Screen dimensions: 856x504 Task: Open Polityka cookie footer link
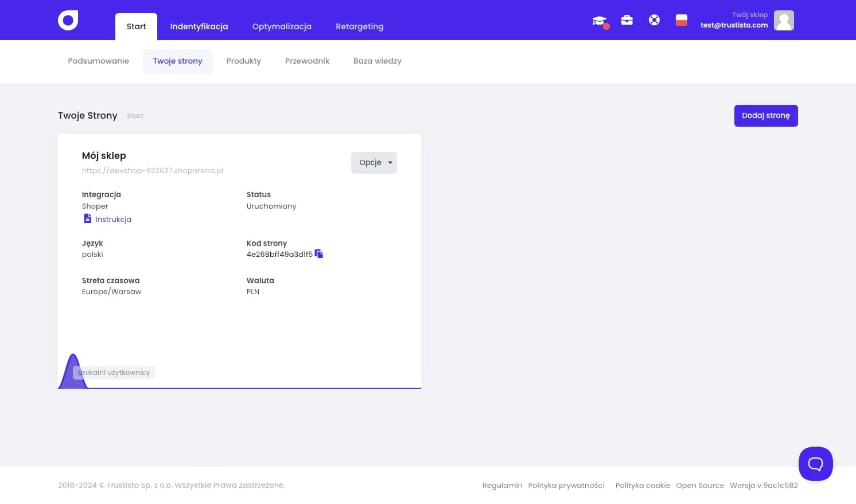(643, 486)
